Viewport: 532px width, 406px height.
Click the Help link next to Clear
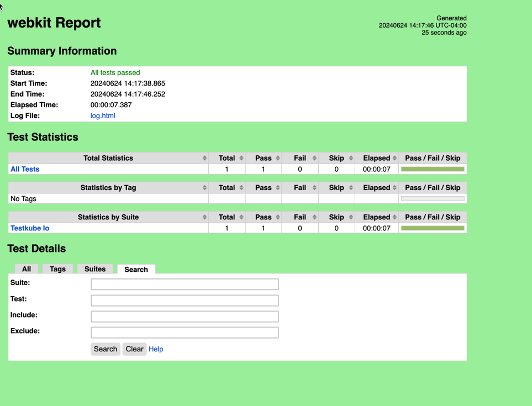156,349
